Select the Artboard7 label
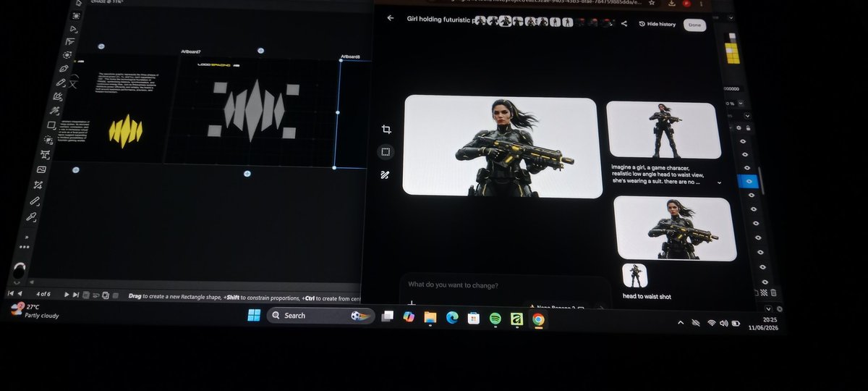This screenshot has width=868, height=391. [190, 51]
